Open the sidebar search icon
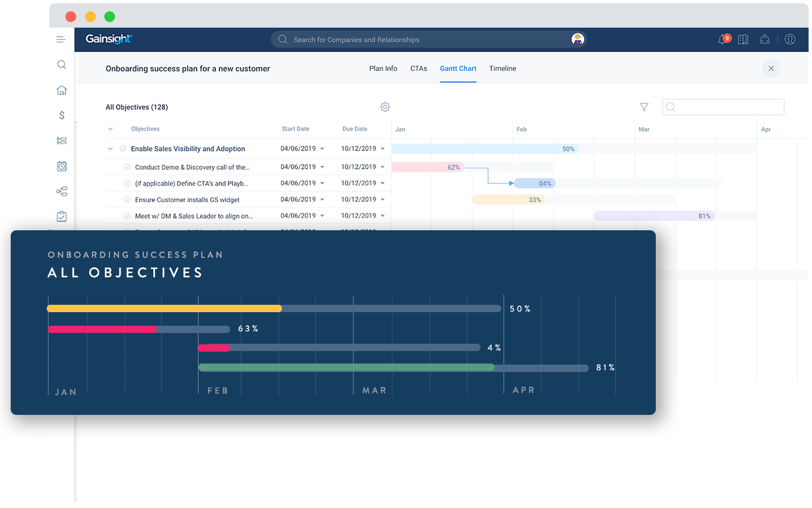812x508 pixels. 62,65
